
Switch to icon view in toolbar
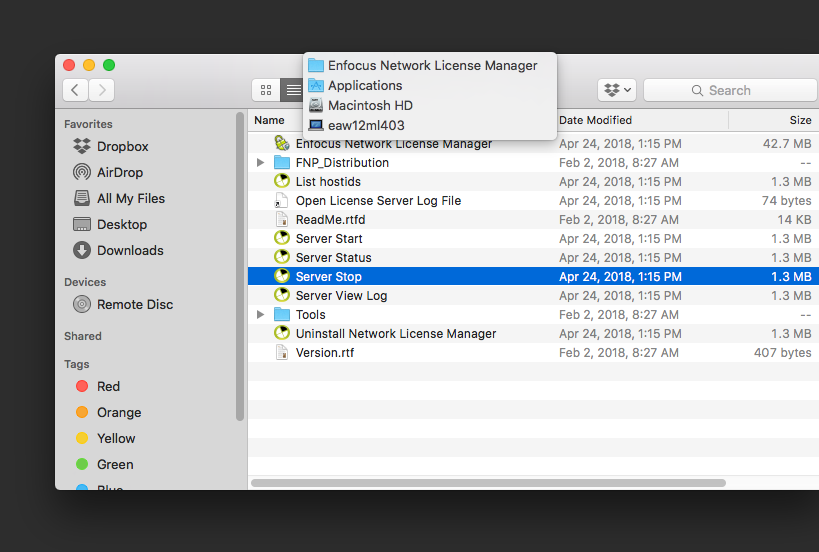pos(266,90)
